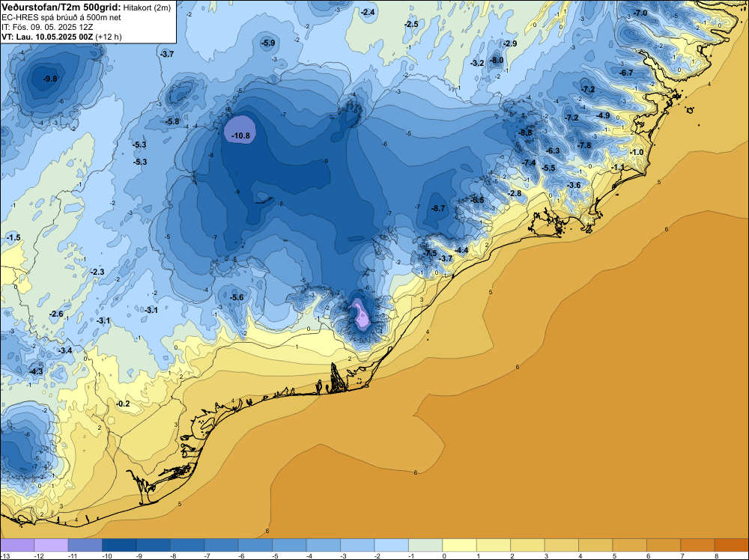Viewport: 749px width, 560px height.
Task: Click the legend swatch between 7 and 8
Action: tap(697, 545)
